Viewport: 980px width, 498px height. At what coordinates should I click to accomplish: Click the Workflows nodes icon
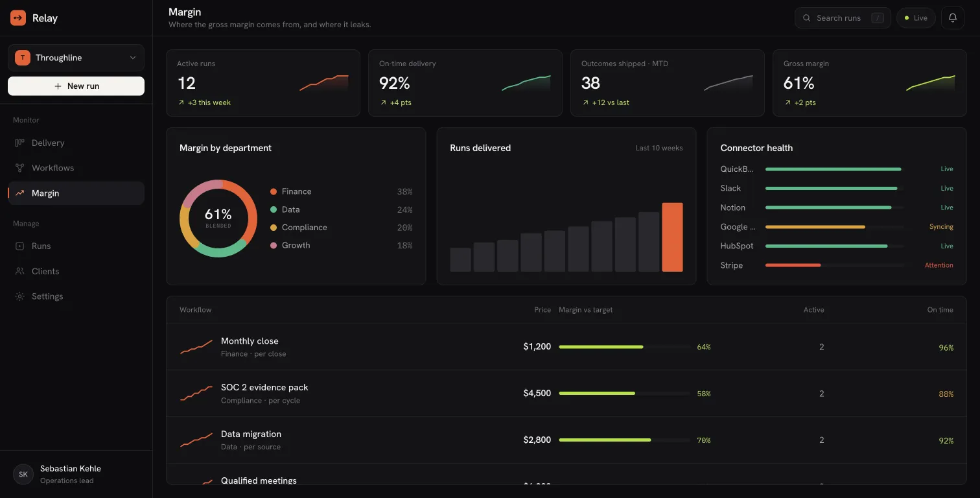pyautogui.click(x=19, y=168)
